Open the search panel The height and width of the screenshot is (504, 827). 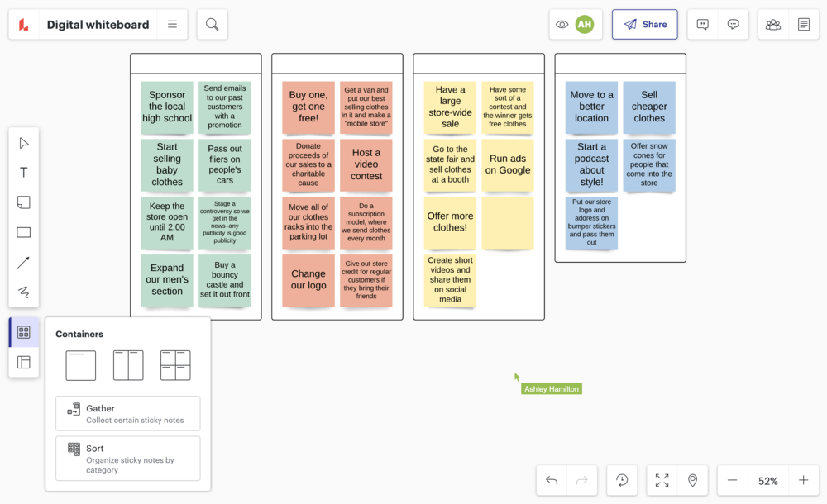(x=212, y=24)
